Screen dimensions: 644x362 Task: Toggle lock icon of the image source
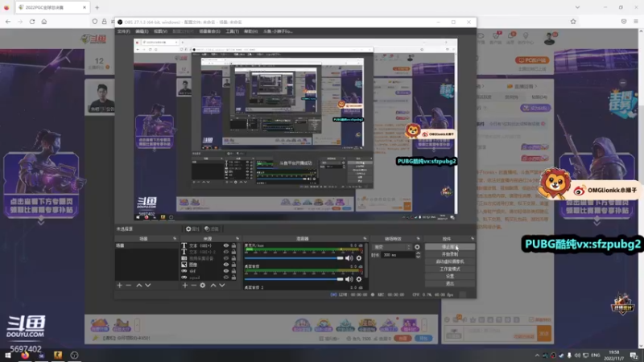[233, 265]
